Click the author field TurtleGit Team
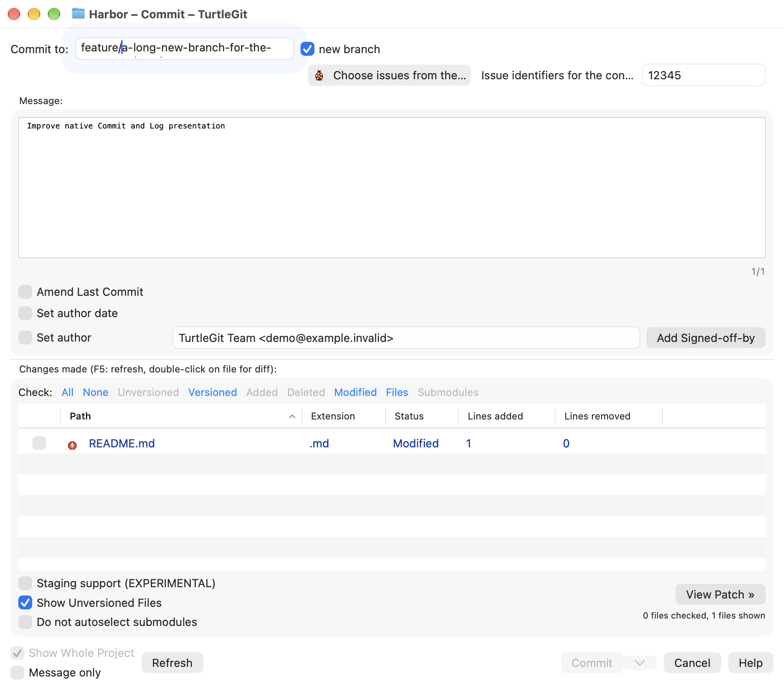 coord(406,338)
